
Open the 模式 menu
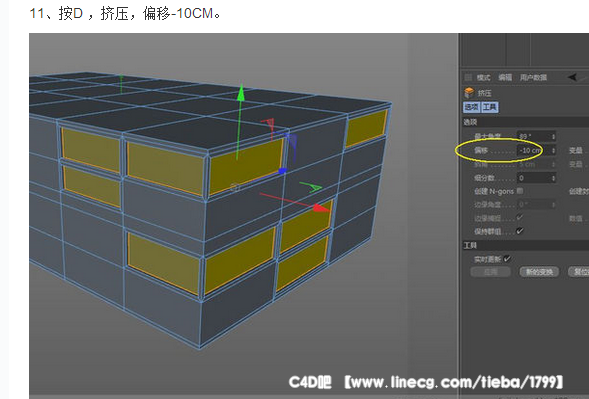pos(483,77)
